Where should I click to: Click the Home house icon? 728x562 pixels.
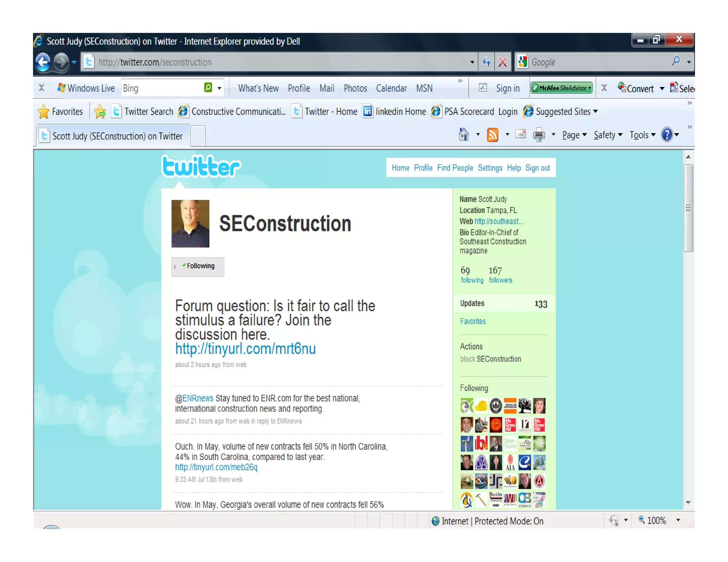coord(464,135)
